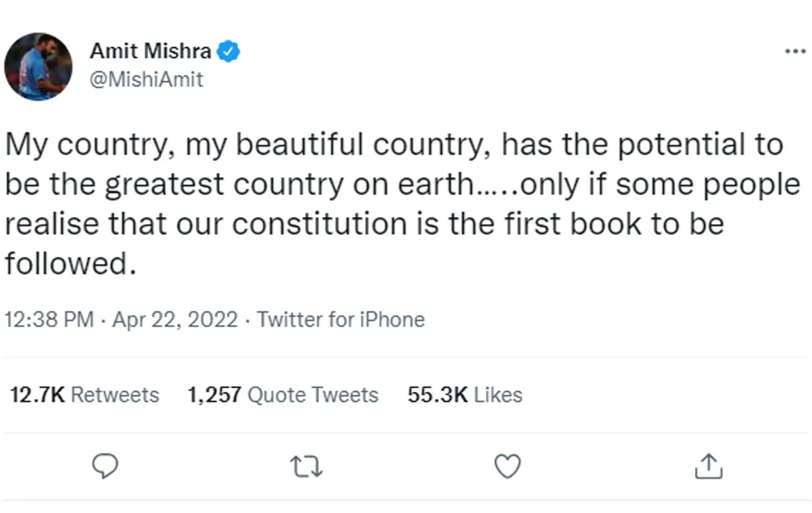Retweet this post using the arrows icon

pos(306,466)
